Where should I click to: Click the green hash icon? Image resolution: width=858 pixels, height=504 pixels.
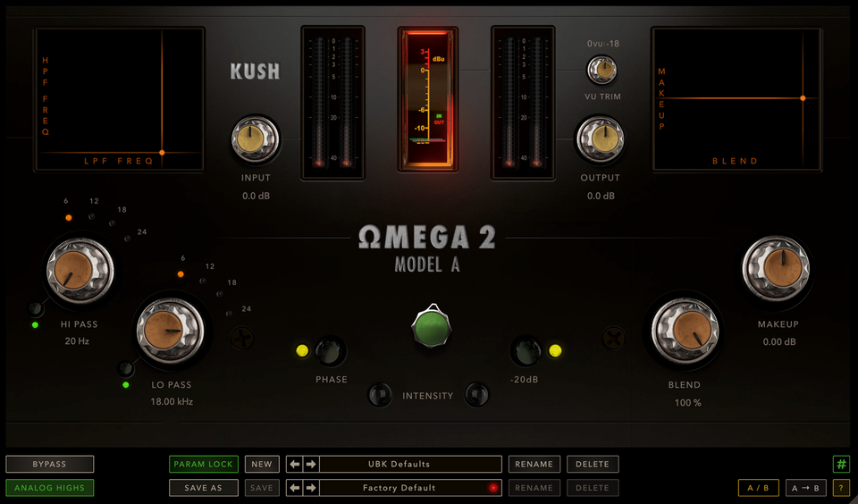point(841,464)
